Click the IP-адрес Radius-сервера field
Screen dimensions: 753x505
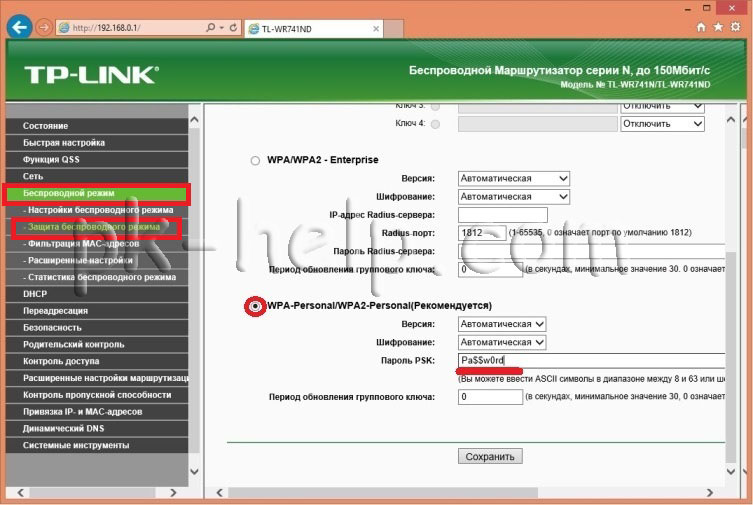tap(503, 215)
